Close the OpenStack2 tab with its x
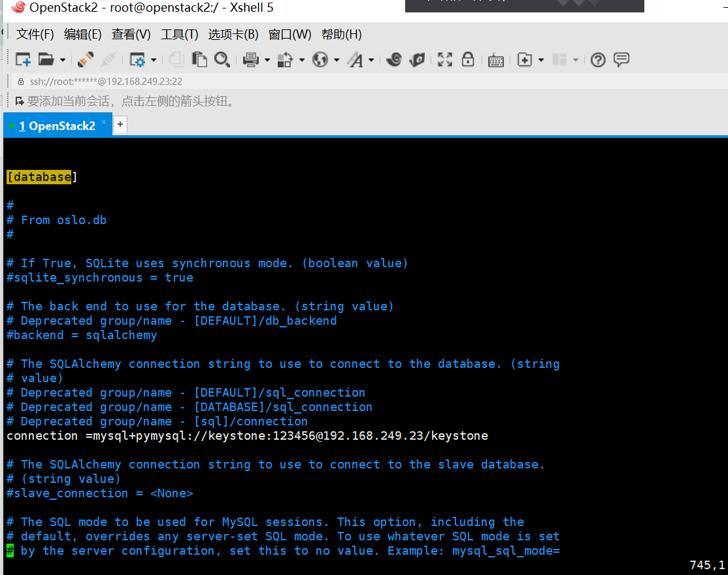 103,122
